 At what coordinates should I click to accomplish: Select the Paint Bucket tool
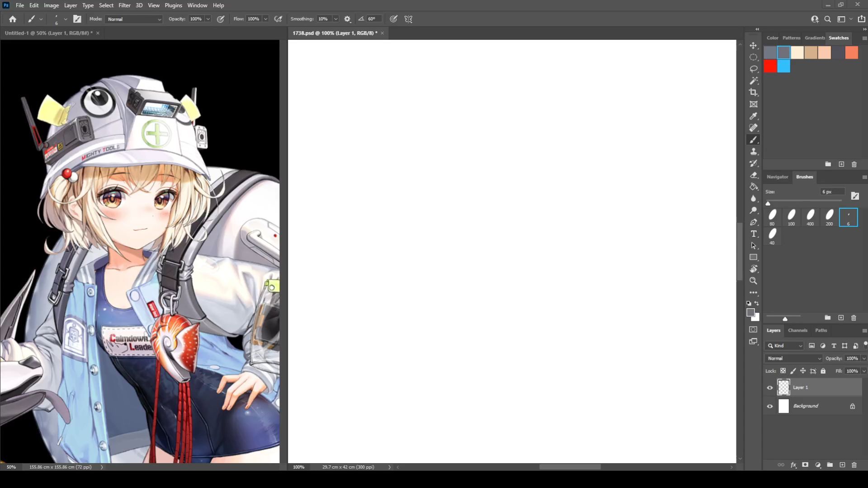(753, 187)
